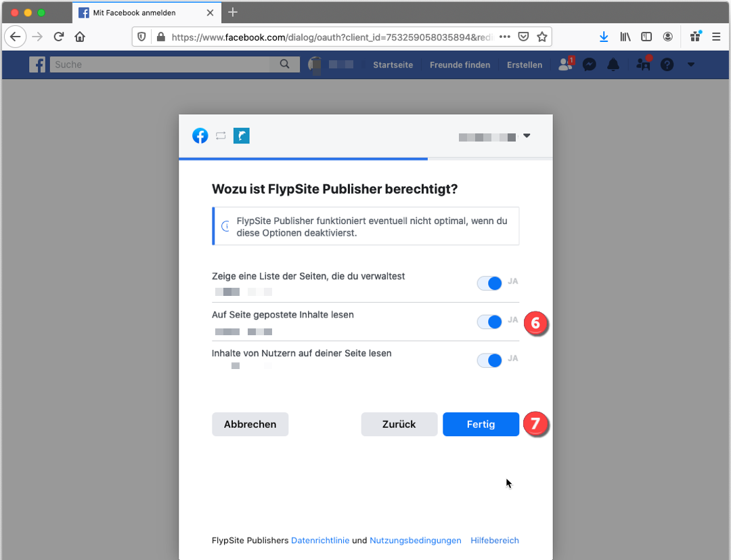Click the heading 'Wozu ist FlypSite Publisher berechtigt?'

point(335,189)
